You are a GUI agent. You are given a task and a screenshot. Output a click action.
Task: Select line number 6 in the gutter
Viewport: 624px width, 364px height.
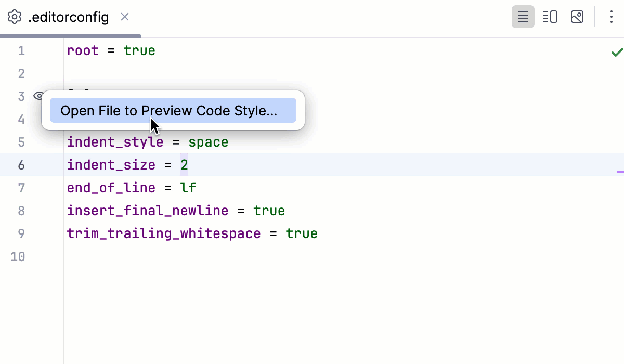[21, 165]
